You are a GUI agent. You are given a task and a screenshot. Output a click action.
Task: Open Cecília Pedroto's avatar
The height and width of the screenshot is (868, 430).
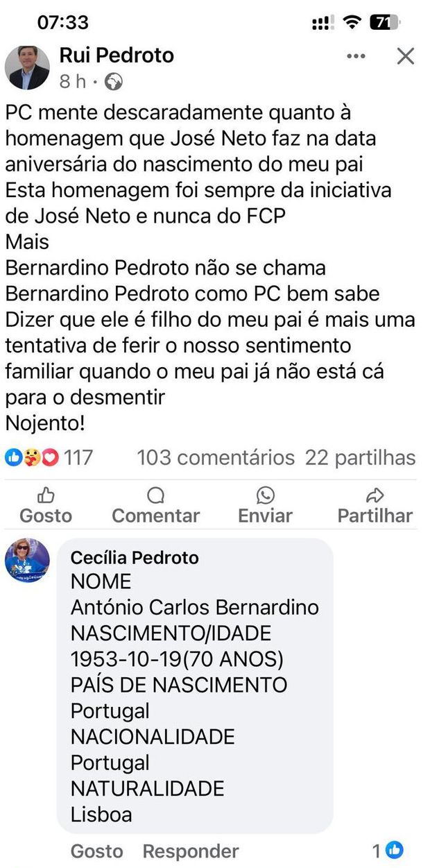click(x=27, y=559)
